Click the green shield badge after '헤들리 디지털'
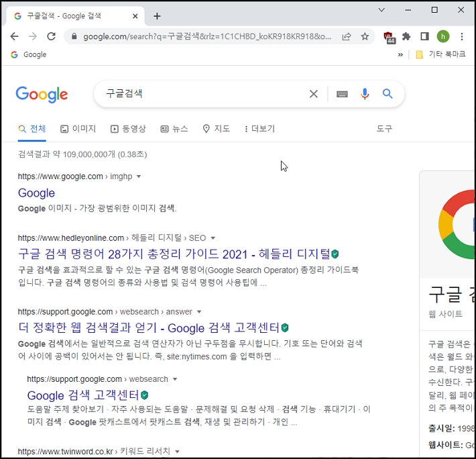 click(x=335, y=254)
